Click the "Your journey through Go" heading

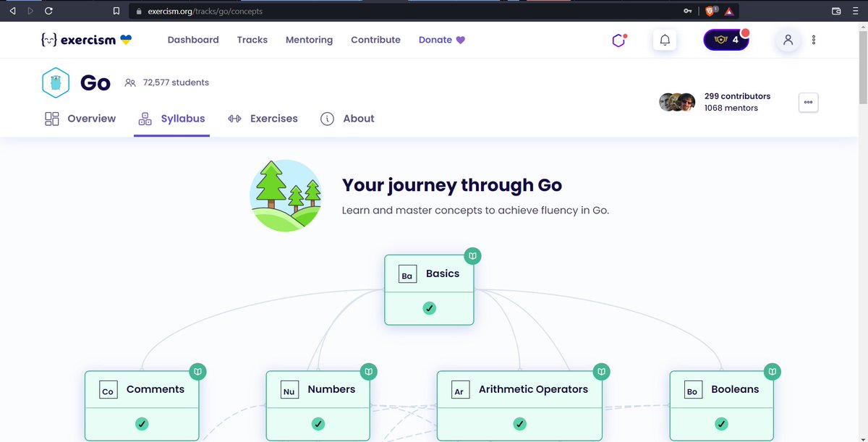coord(452,185)
